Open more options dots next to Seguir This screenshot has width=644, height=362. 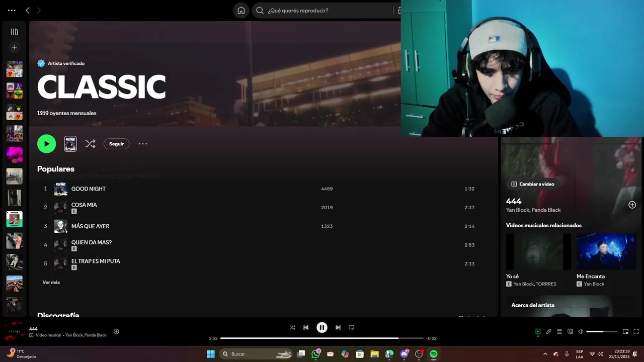coord(143,144)
